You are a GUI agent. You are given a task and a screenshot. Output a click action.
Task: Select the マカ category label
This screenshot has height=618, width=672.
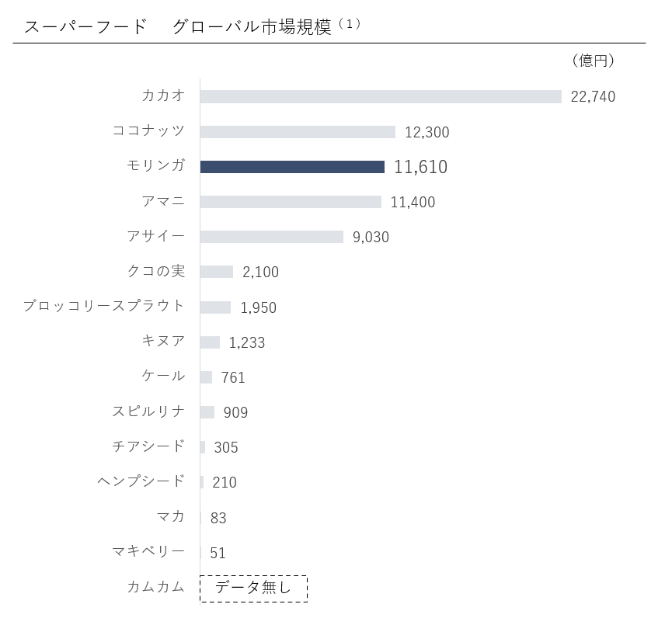point(171,516)
